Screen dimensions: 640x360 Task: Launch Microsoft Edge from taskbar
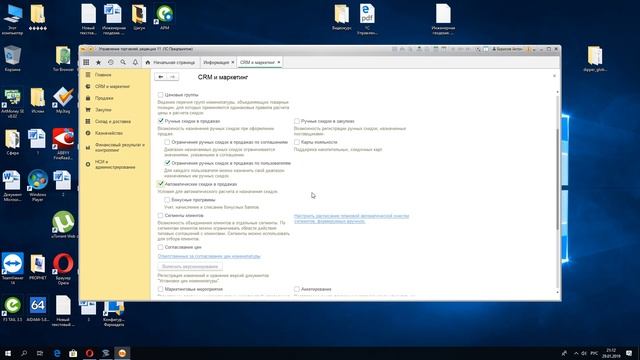pos(57,353)
